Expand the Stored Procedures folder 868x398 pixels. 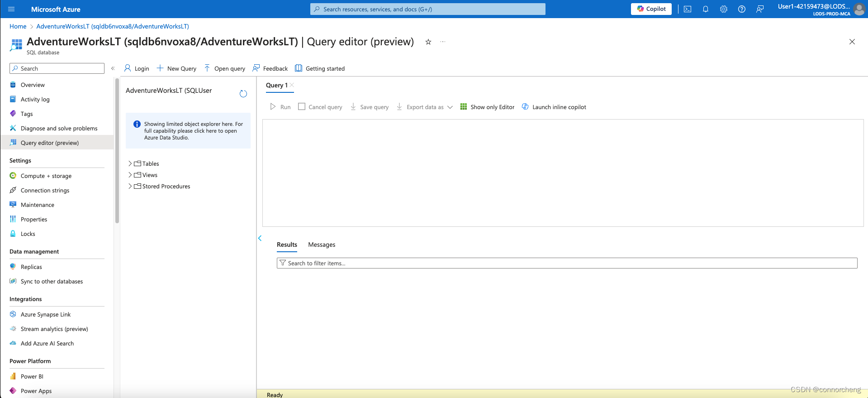point(130,186)
